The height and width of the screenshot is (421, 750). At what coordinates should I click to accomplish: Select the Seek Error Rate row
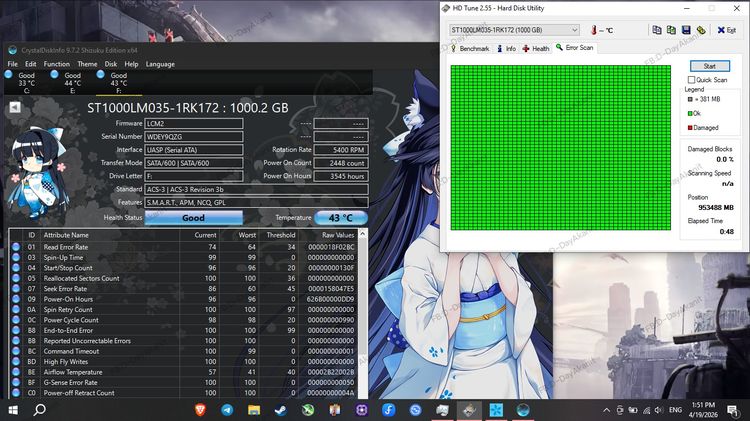click(184, 288)
